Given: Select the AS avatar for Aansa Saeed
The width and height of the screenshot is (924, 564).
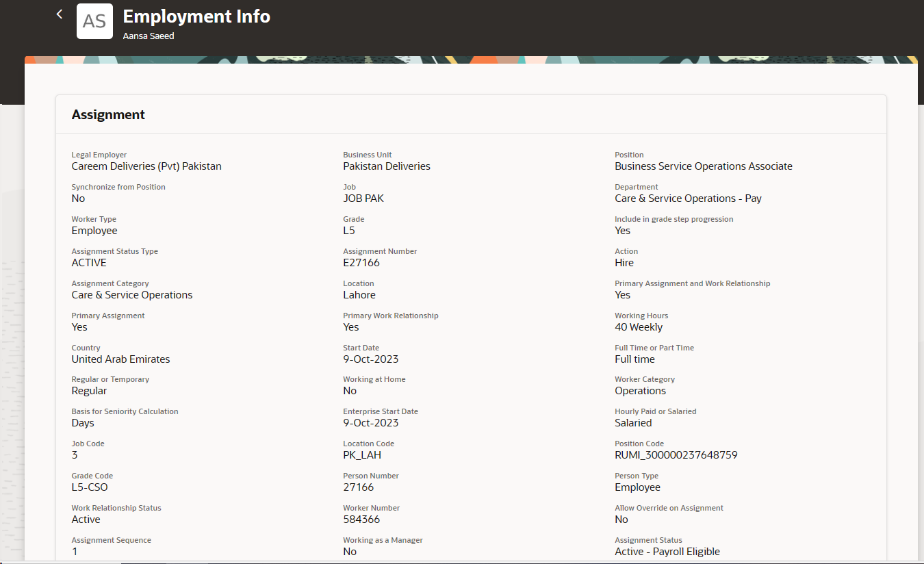Looking at the screenshot, I should (x=94, y=21).
